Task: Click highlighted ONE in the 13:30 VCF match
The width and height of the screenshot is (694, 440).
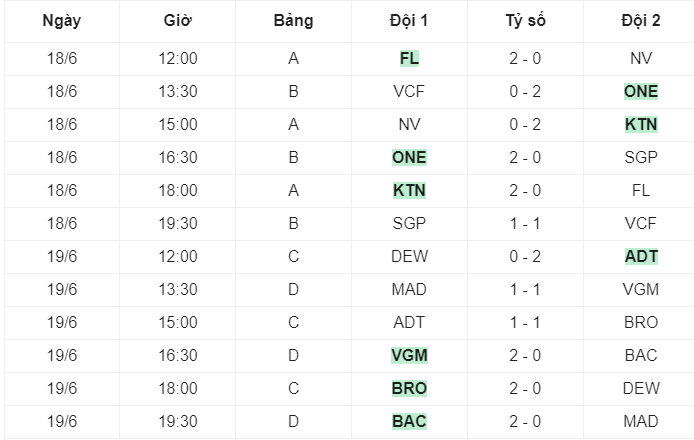Action: (x=641, y=91)
